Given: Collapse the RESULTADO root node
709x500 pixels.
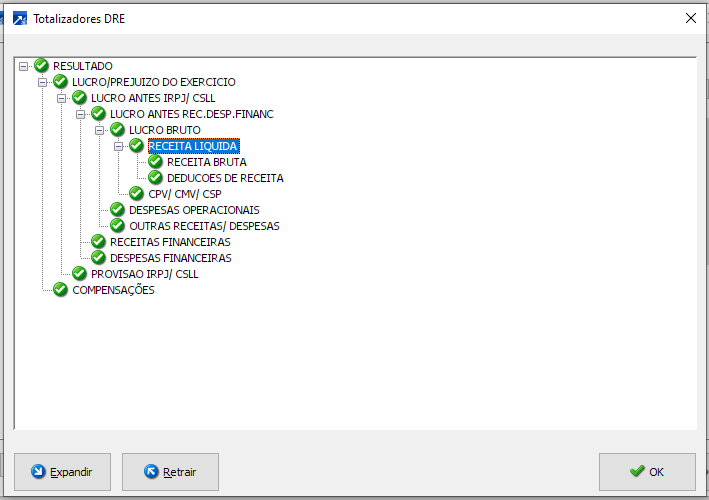Looking at the screenshot, I should pos(24,66).
